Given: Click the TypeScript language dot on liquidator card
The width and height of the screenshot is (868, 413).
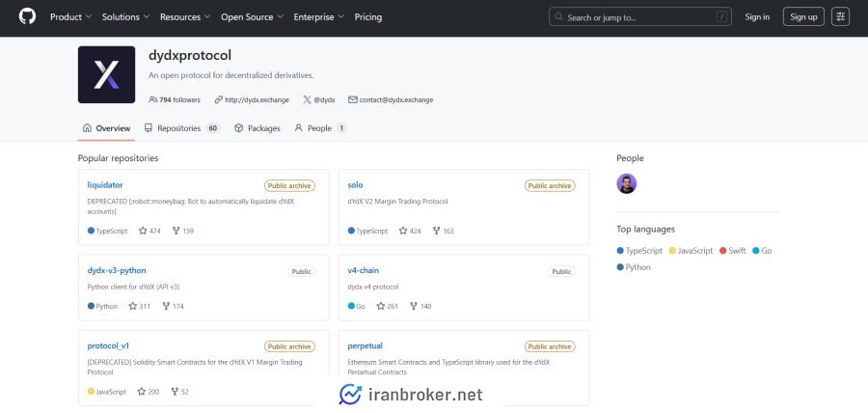Looking at the screenshot, I should [91, 231].
